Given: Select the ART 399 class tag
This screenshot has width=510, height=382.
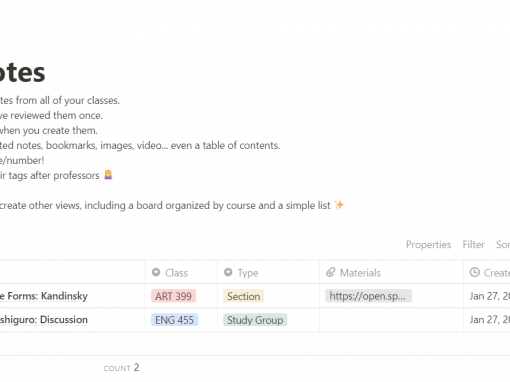Looking at the screenshot, I should [173, 296].
